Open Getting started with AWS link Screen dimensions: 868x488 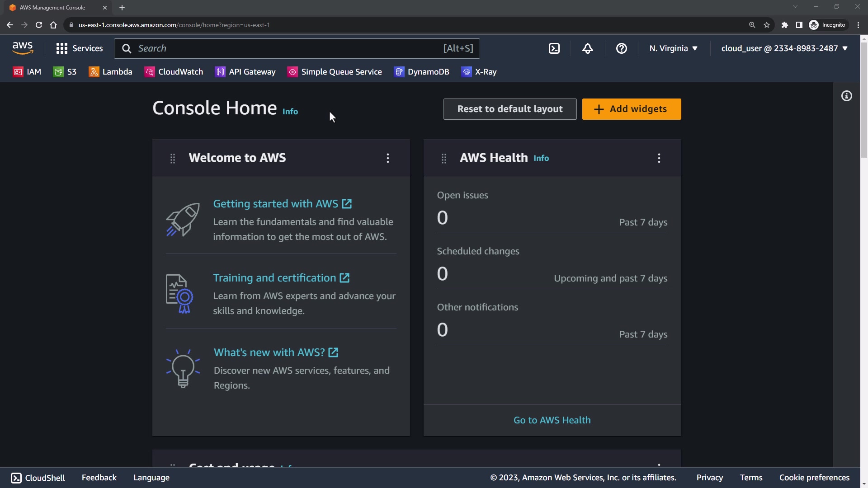coord(276,204)
